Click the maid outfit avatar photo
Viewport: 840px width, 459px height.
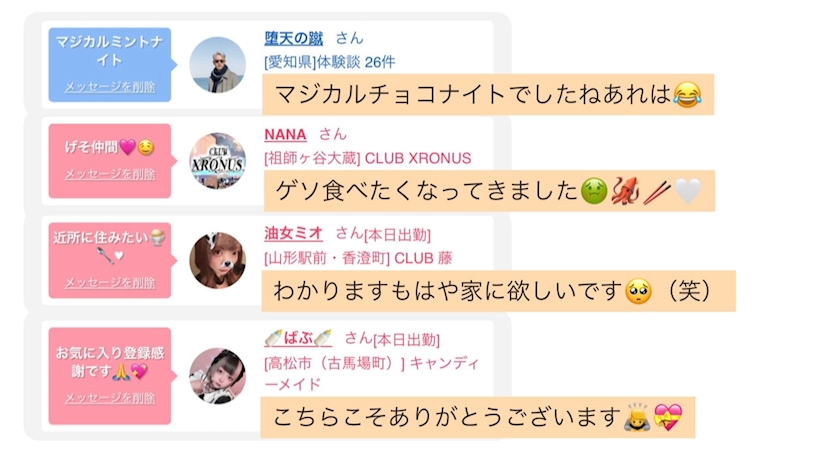[218, 376]
